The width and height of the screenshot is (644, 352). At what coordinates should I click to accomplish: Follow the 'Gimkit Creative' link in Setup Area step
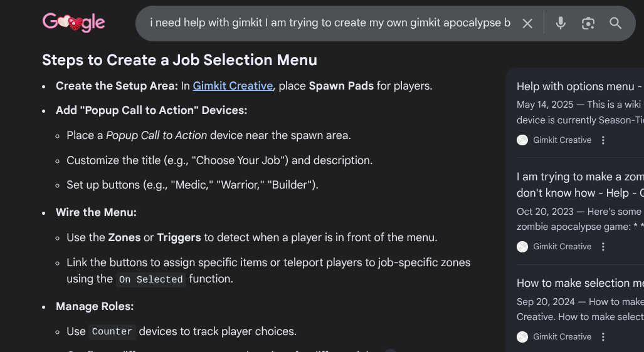coord(233,86)
